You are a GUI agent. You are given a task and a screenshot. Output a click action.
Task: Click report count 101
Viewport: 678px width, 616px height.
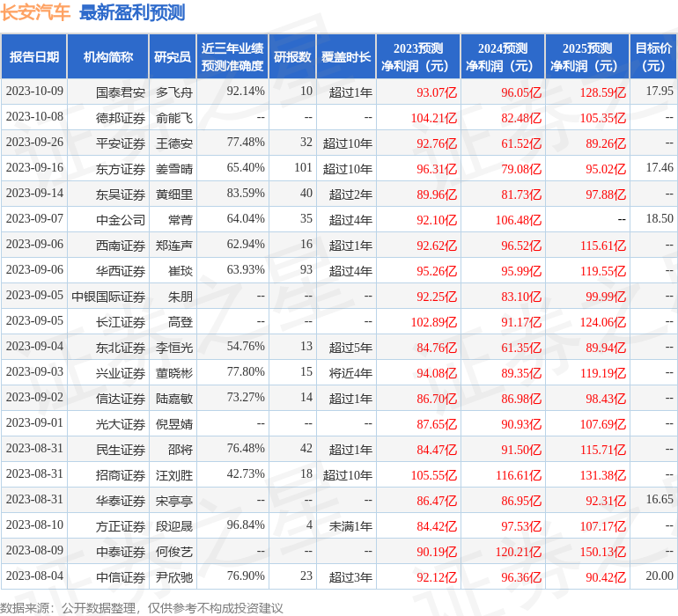pyautogui.click(x=303, y=167)
